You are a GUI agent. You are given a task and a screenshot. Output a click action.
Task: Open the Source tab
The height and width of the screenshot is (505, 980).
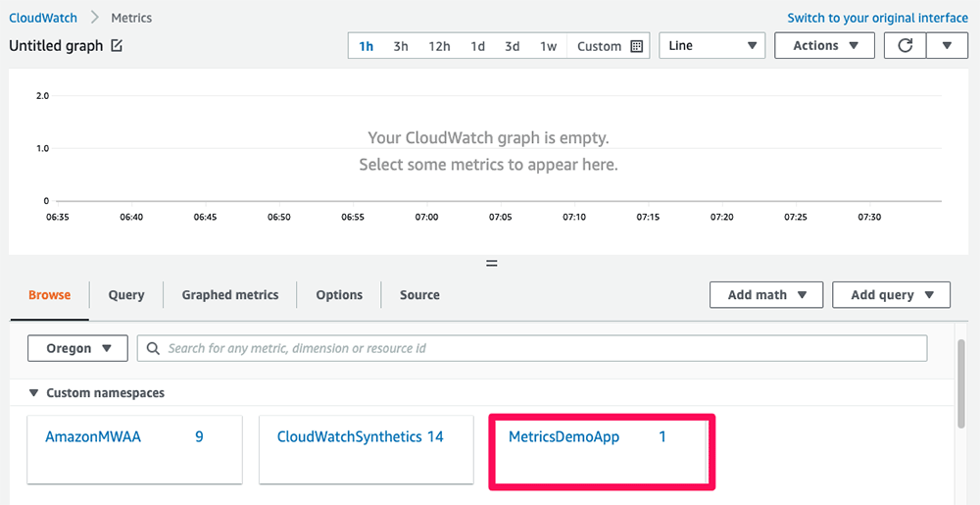(x=419, y=295)
